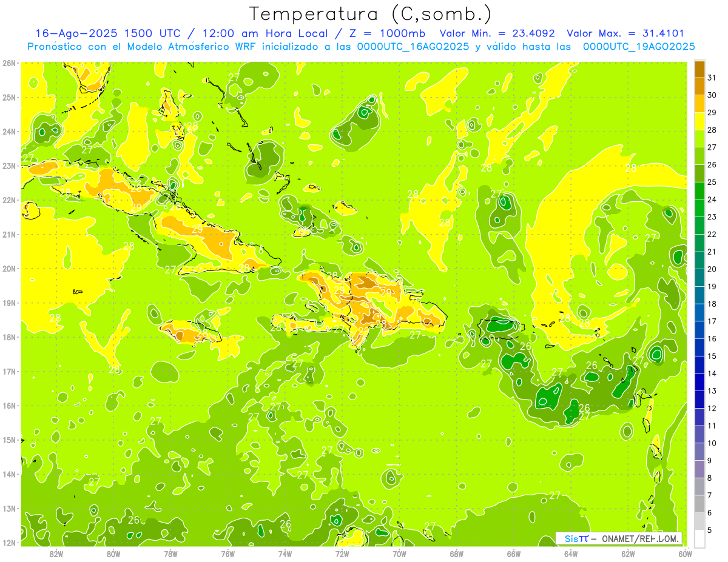Click the latitude label 18N

[x=8, y=337]
